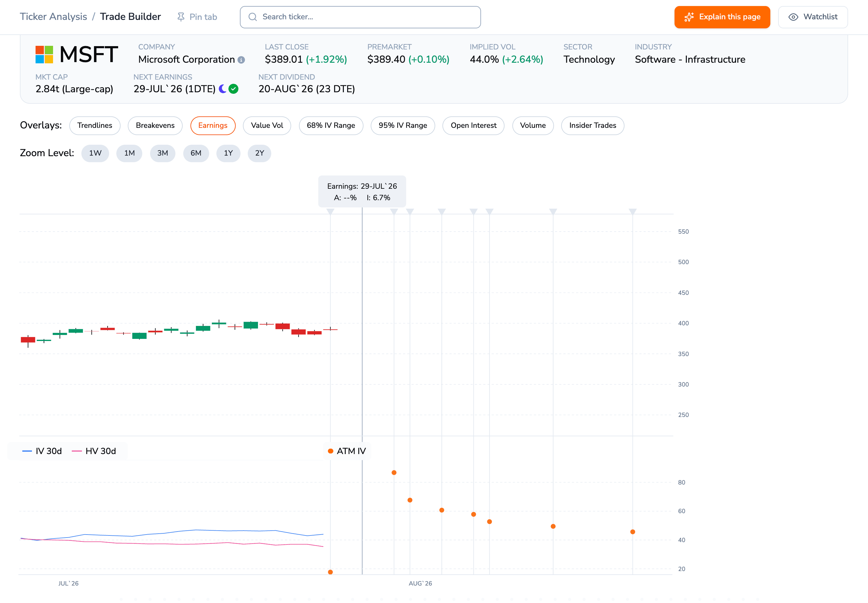Click the Microsoft logo beside MSFT
The height and width of the screenshot is (603, 868).
(44, 54)
